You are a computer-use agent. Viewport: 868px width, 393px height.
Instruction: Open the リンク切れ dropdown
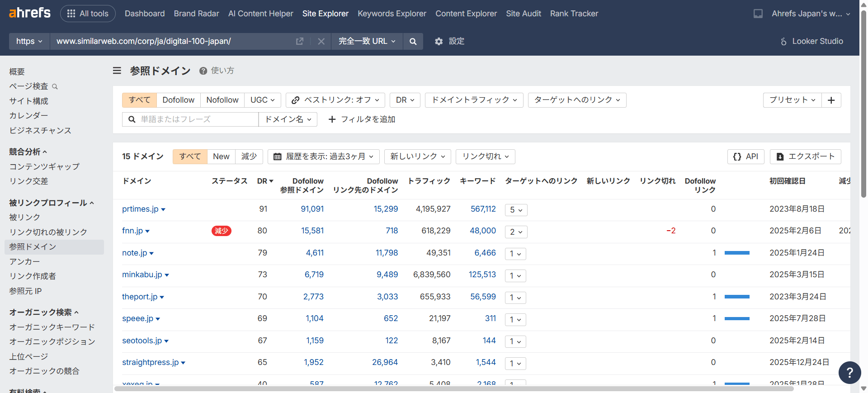tap(486, 156)
